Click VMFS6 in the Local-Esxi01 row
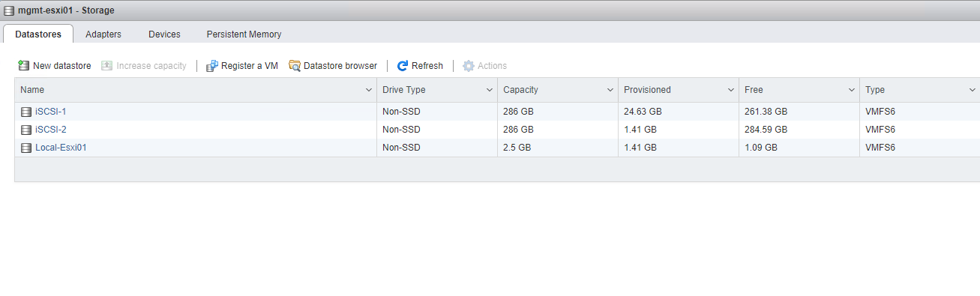980x296 pixels. click(x=880, y=148)
